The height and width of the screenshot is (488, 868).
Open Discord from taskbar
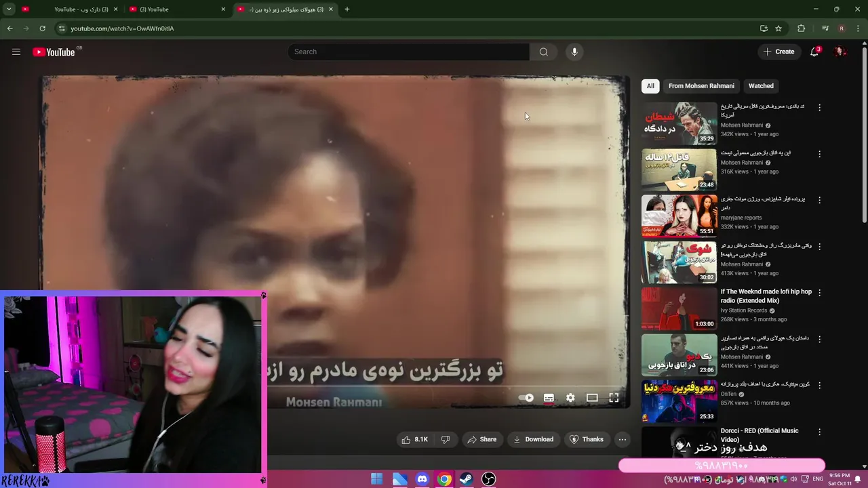[422, 479]
